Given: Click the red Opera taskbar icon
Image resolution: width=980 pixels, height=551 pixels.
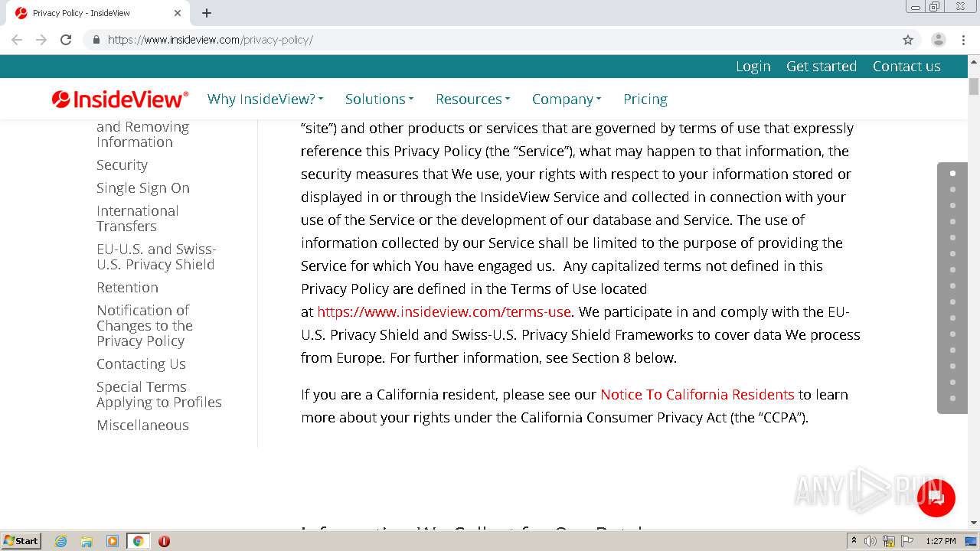Looking at the screenshot, I should click(x=164, y=541).
